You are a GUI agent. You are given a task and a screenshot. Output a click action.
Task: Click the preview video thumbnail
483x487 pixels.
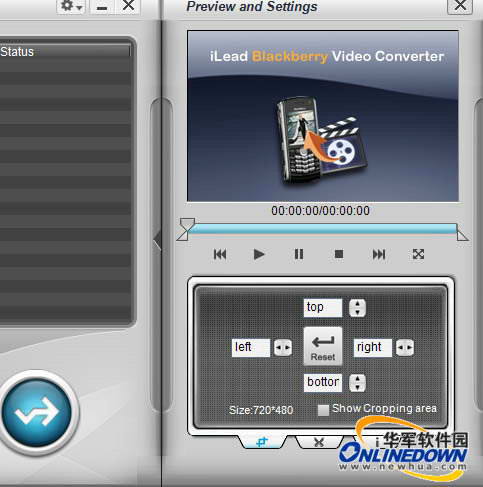(x=323, y=116)
